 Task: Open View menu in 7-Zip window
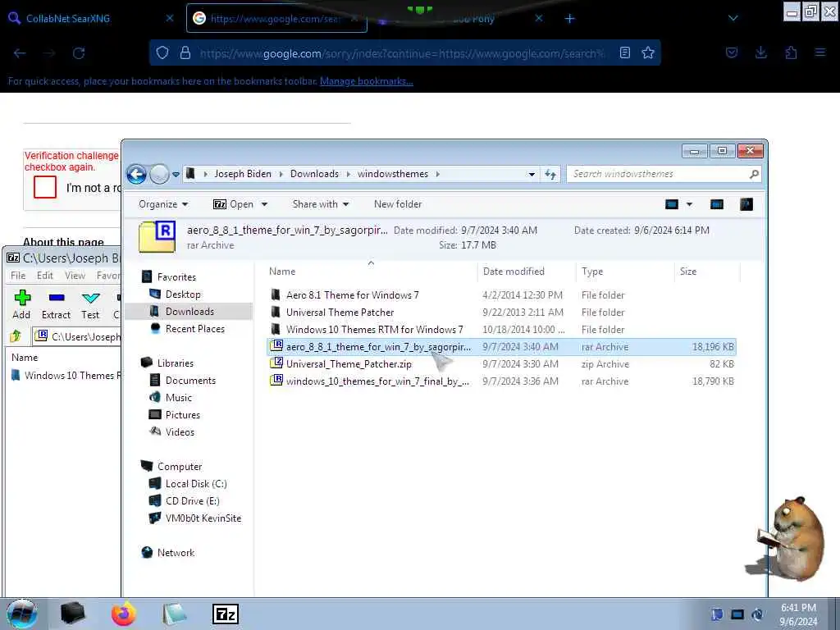pyautogui.click(x=75, y=276)
